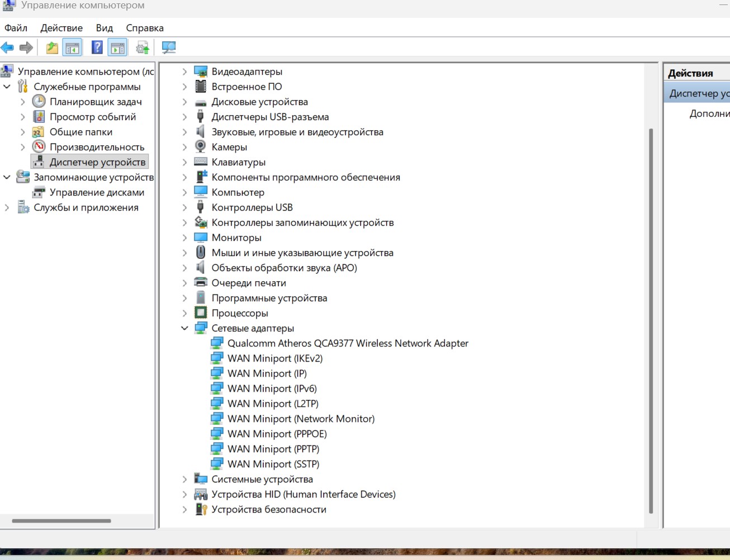This screenshot has height=560, width=730.
Task: Click the Up one level folder icon
Action: 52,48
